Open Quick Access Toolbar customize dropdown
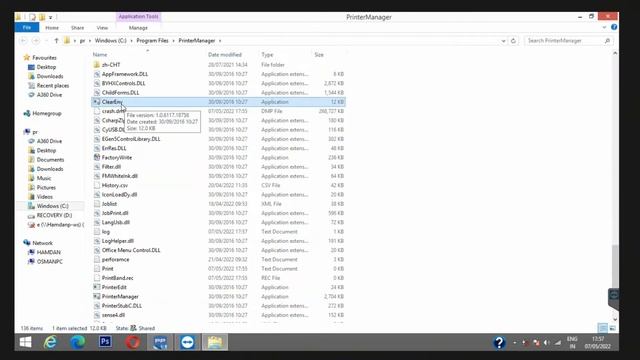Viewport: 640px width, 360px height. [51, 17]
